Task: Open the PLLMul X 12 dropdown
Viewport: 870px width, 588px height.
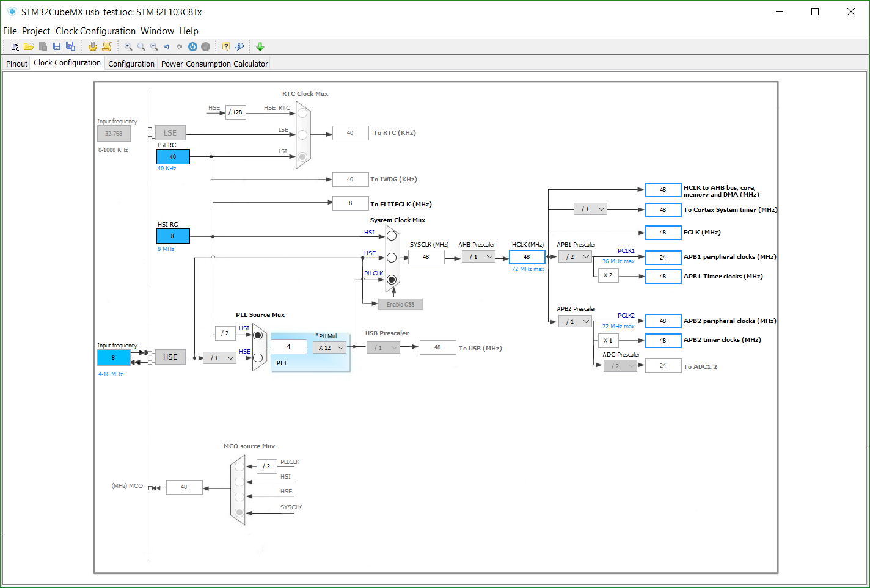Action: [329, 347]
